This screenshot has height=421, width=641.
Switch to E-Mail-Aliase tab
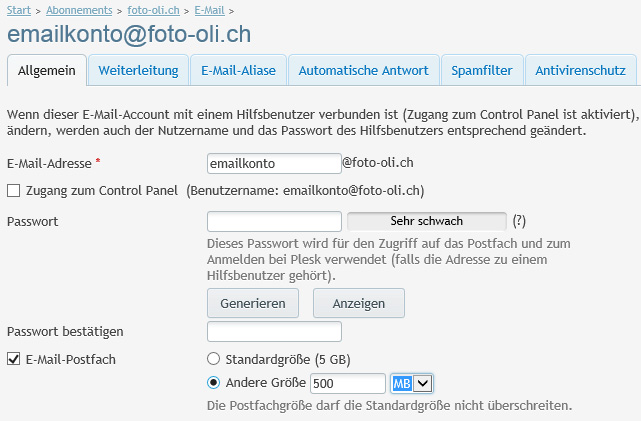(x=239, y=71)
